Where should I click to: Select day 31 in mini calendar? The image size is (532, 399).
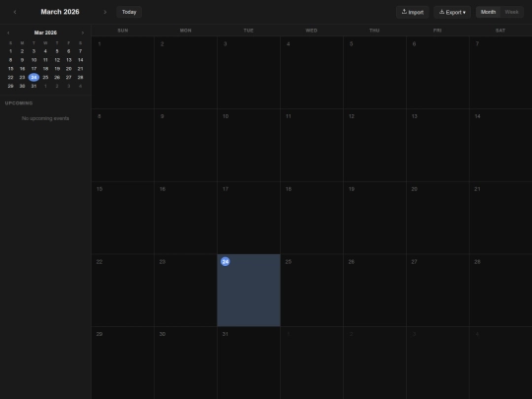pyautogui.click(x=33, y=86)
